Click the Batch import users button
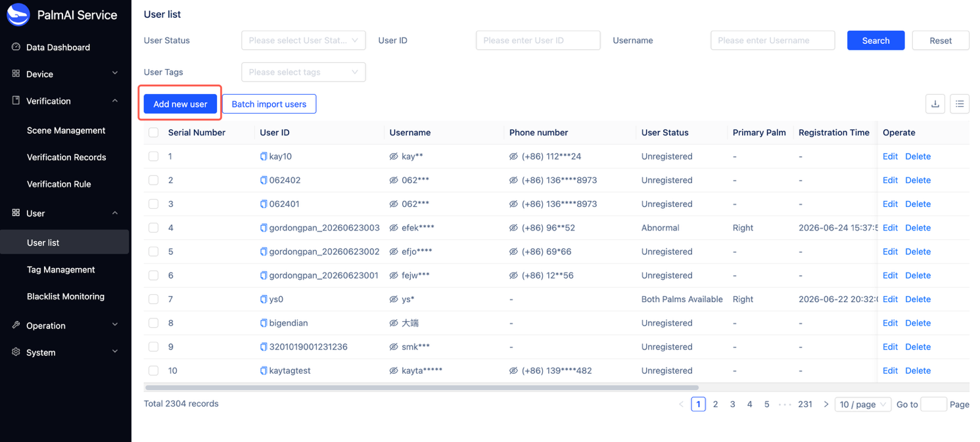 [269, 104]
